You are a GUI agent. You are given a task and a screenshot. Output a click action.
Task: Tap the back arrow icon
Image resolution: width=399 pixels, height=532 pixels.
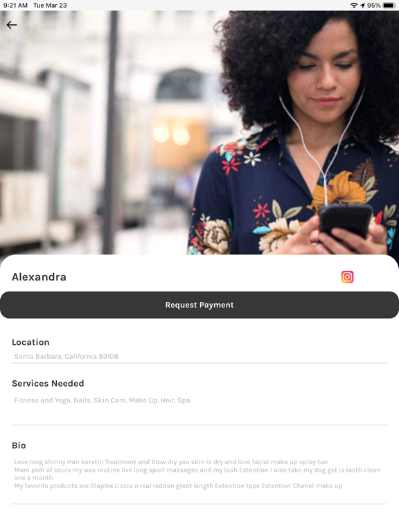(12, 25)
